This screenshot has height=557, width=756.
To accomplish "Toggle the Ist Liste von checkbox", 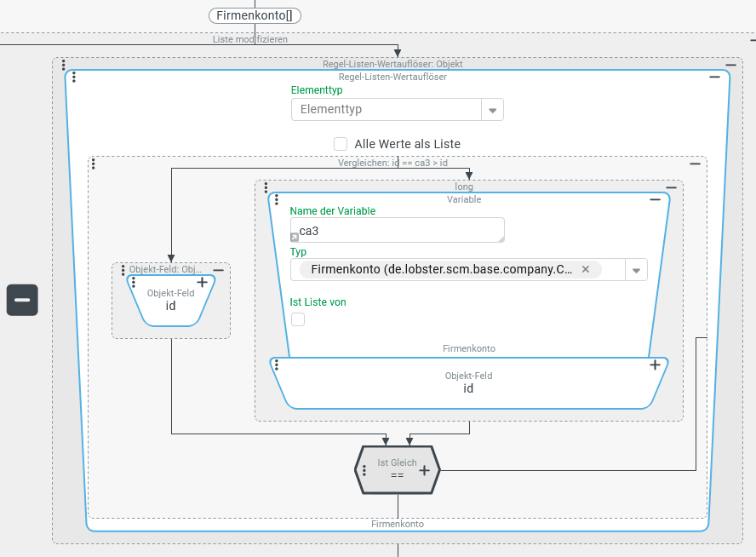I will [x=298, y=319].
